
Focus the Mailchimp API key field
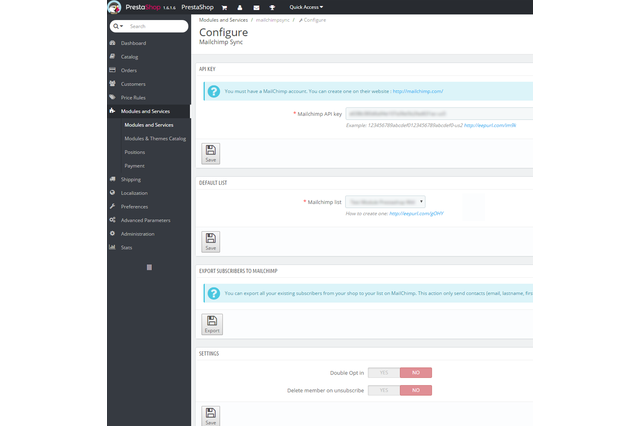[x=439, y=113]
